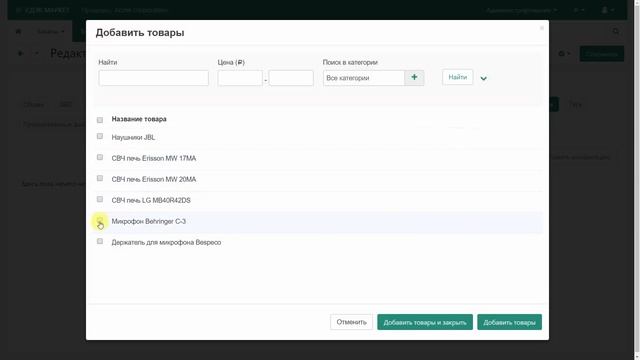Screen dimensions: 640x360
Task: Tick СВЧ печь LG MB40R42DS checkbox
Action: (100, 199)
